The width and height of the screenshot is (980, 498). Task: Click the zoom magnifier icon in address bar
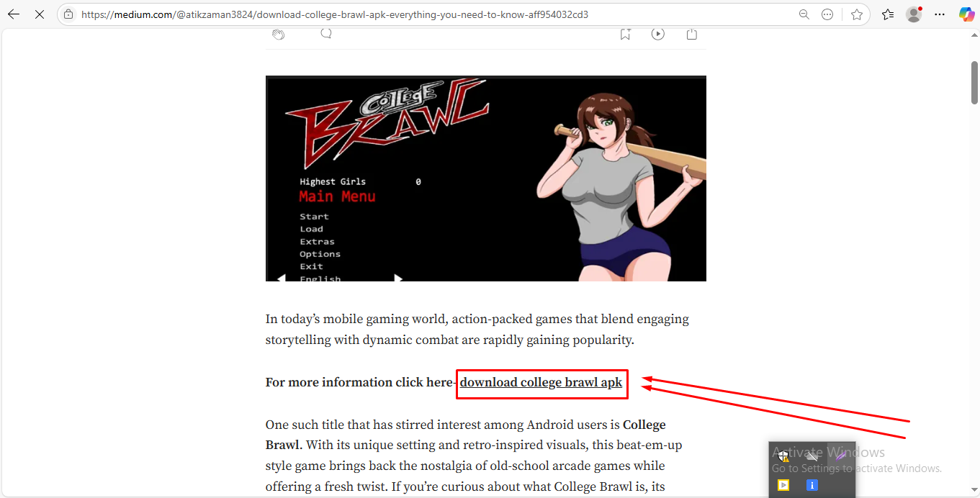pos(804,14)
